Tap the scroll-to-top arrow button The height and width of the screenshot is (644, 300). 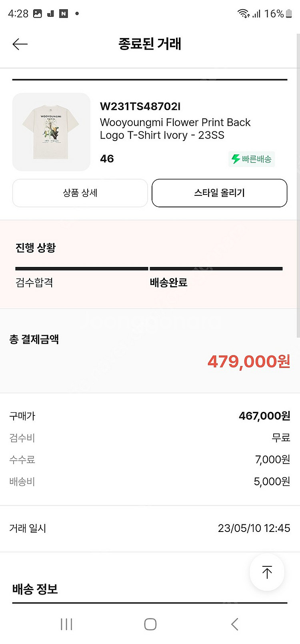(x=267, y=572)
